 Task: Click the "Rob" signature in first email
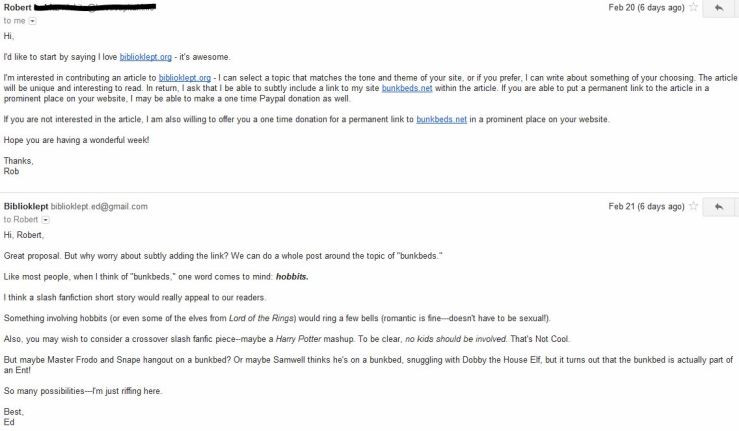tap(12, 171)
